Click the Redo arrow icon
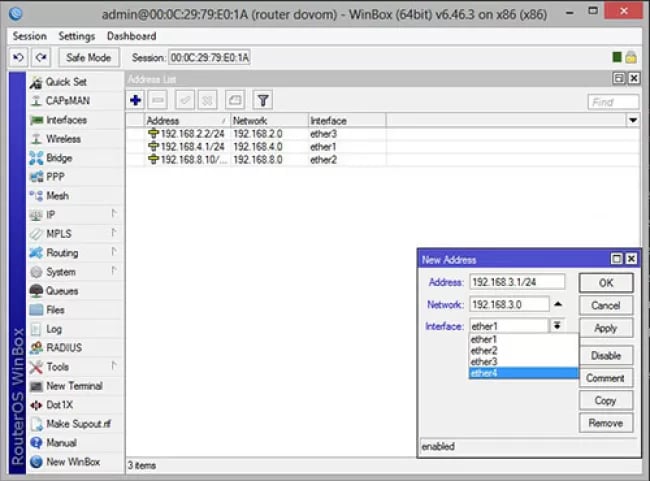This screenshot has width=650, height=481. (x=41, y=58)
